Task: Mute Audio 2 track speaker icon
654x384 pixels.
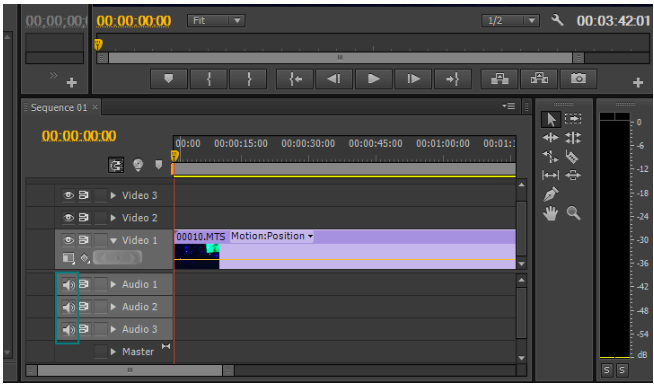Action: coord(68,307)
